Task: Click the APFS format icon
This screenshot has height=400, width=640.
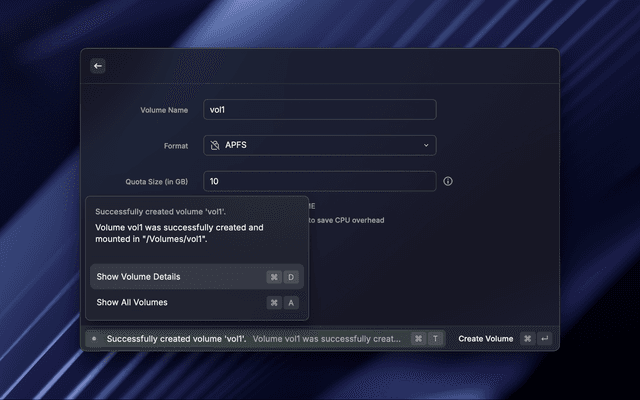Action: pyautogui.click(x=214, y=146)
